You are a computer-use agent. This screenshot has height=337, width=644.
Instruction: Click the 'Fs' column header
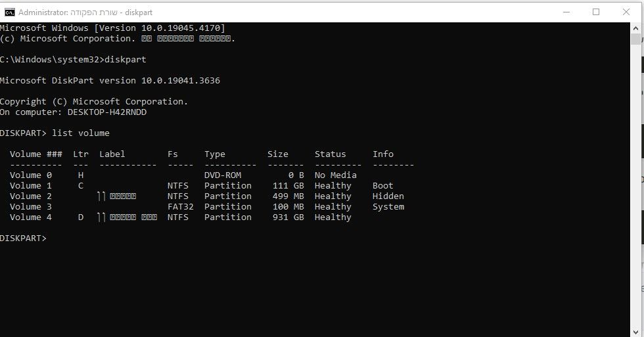[x=173, y=154]
